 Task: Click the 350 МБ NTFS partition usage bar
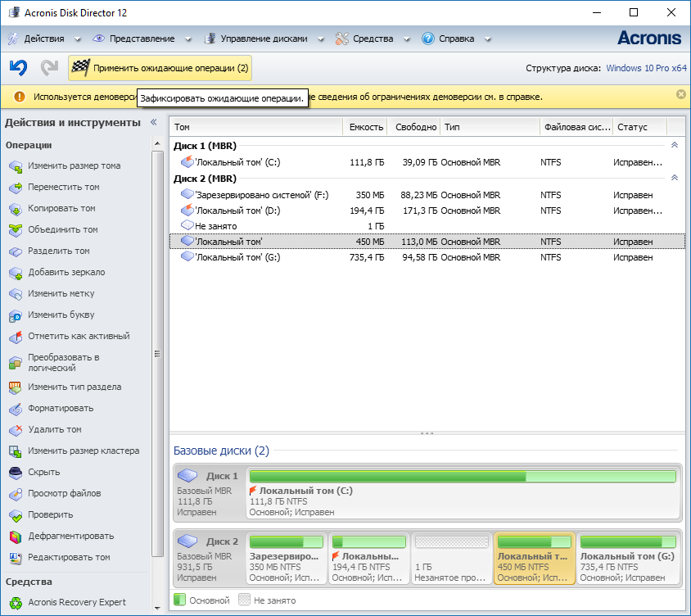[x=287, y=541]
